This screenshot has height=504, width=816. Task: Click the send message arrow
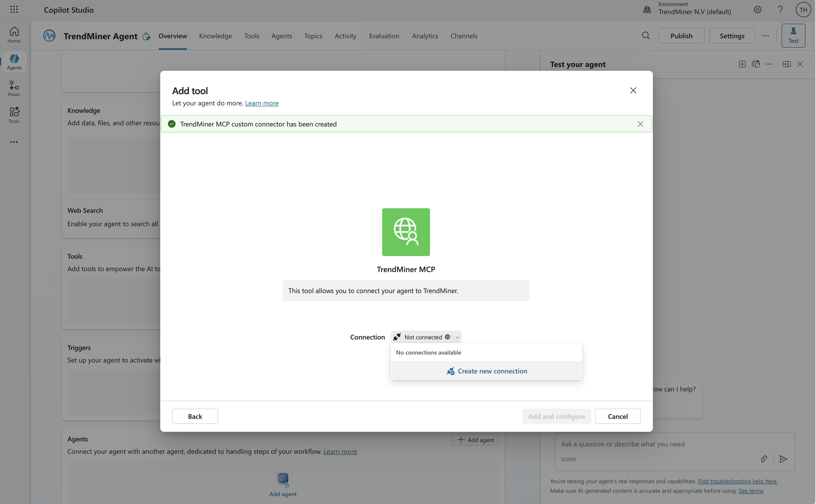pos(783,459)
